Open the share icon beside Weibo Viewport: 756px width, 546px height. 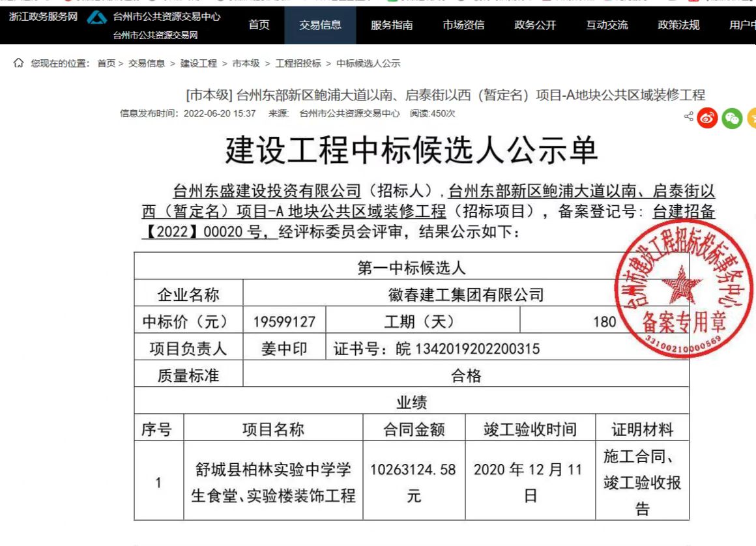click(x=688, y=117)
